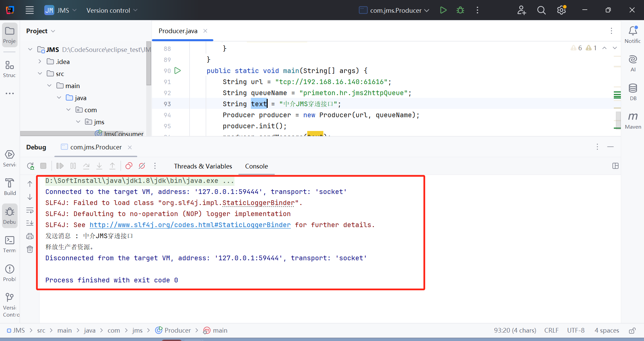Click UTF-8 encoding in status bar
Viewport: 644px width, 341px height.
576,331
